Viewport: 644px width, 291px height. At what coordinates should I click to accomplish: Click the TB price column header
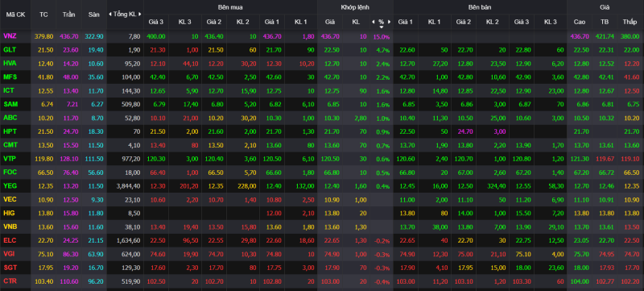click(x=603, y=22)
